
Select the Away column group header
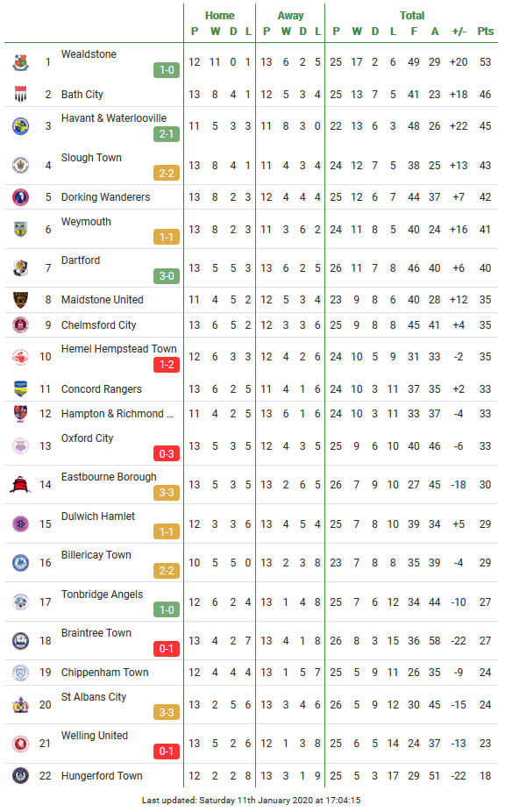[x=290, y=16]
